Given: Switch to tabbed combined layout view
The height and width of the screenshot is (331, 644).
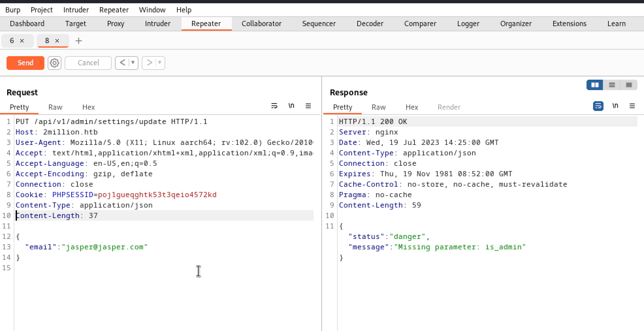Looking at the screenshot, I should [x=629, y=85].
